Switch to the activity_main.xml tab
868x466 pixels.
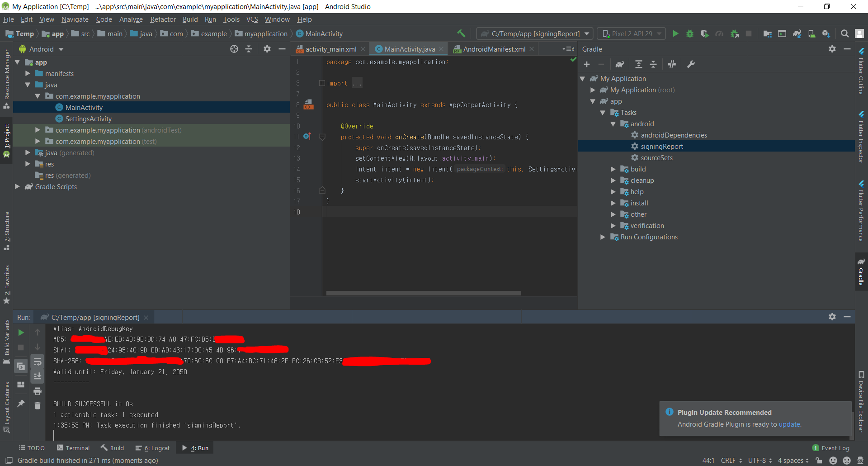(331, 49)
